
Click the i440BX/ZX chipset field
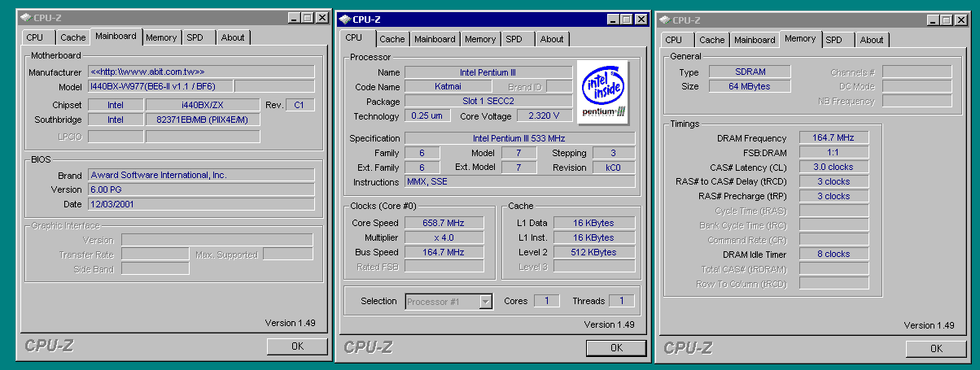tap(203, 105)
